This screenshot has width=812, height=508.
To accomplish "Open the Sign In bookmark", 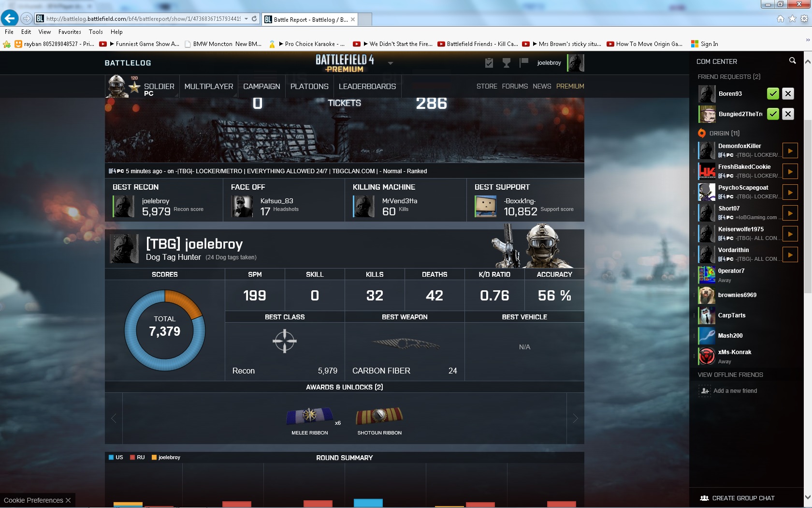I will (x=704, y=44).
